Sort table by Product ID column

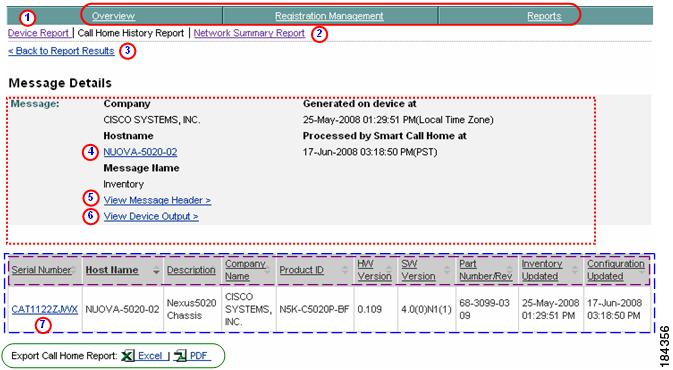click(302, 270)
